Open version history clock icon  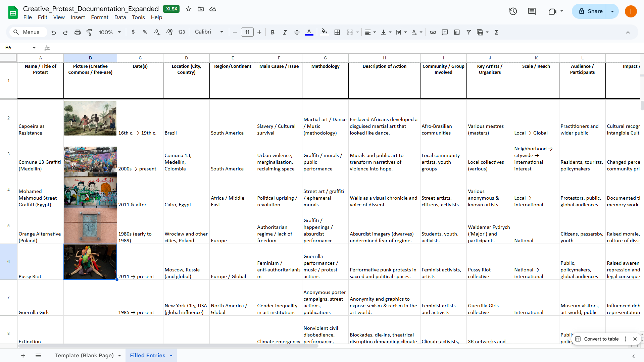(x=513, y=11)
